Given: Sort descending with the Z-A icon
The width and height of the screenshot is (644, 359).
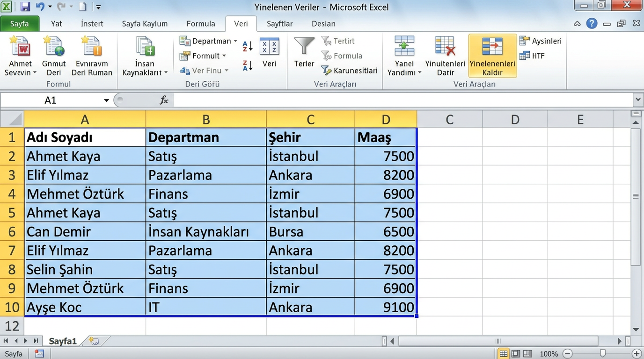Looking at the screenshot, I should point(248,65).
